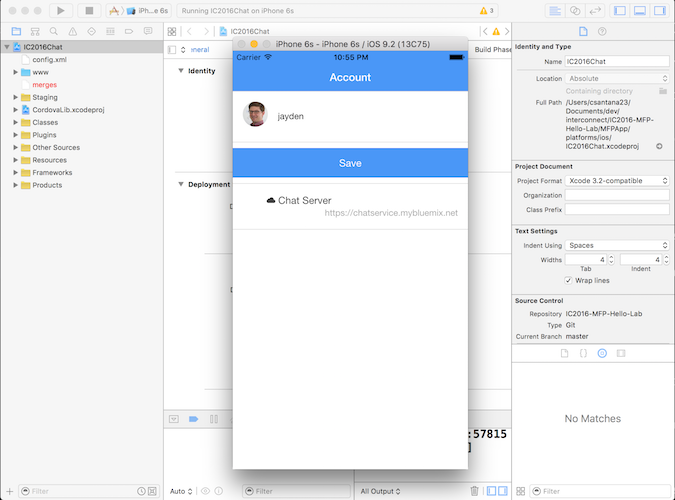This screenshot has width=675, height=500.
Task: Open the Project navigator tab
Action: tap(16, 31)
